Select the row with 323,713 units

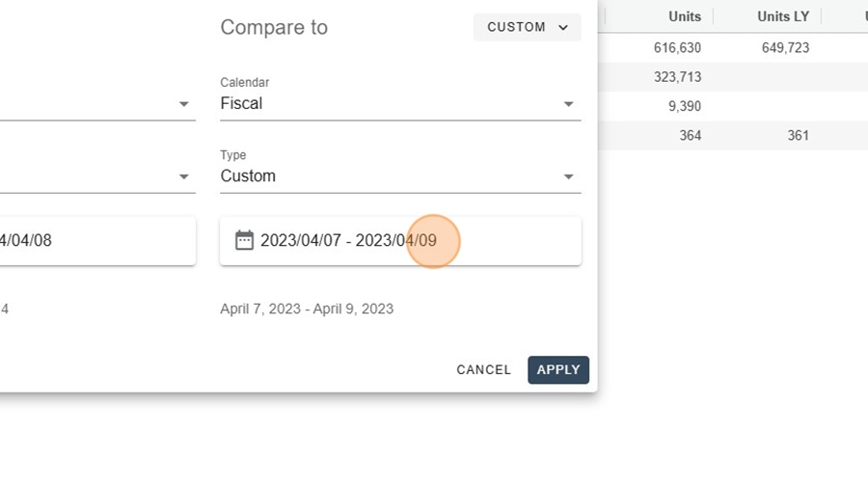click(x=733, y=77)
